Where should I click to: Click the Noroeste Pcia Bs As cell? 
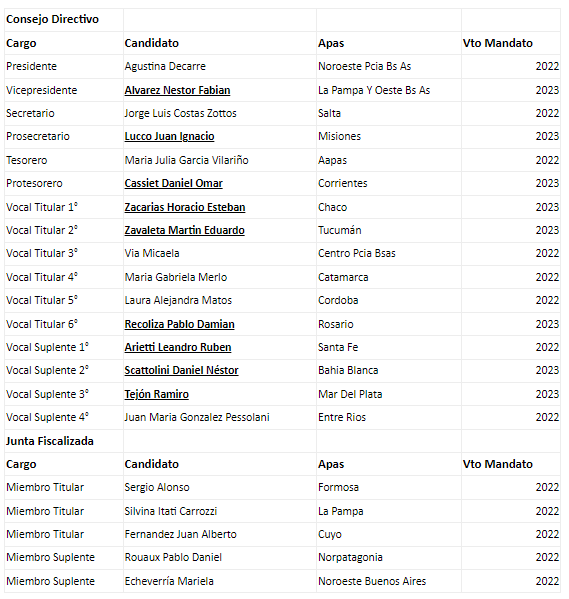click(389, 66)
